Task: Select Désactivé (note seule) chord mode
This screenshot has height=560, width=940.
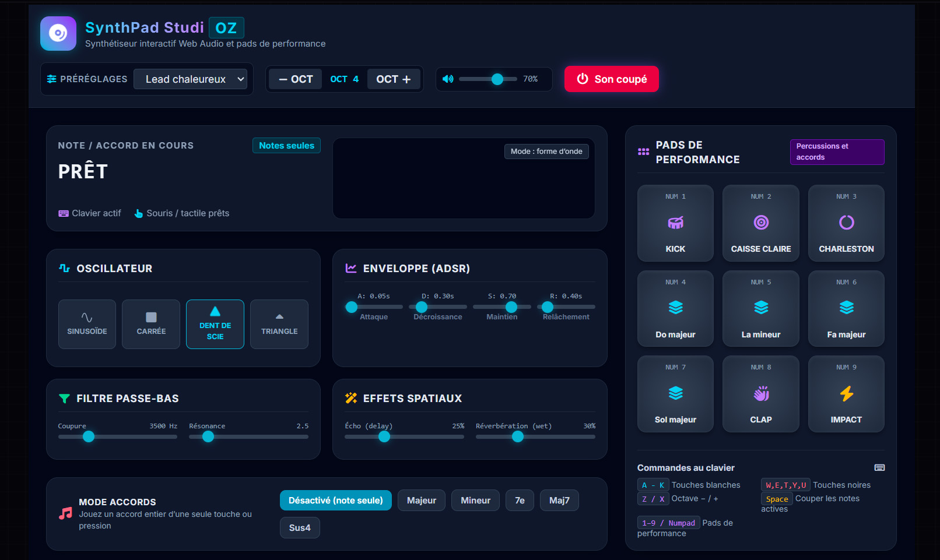Action: tap(336, 501)
